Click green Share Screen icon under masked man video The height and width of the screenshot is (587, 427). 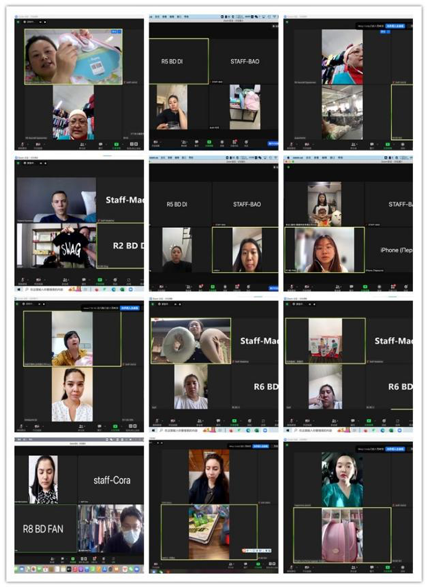pos(73,559)
